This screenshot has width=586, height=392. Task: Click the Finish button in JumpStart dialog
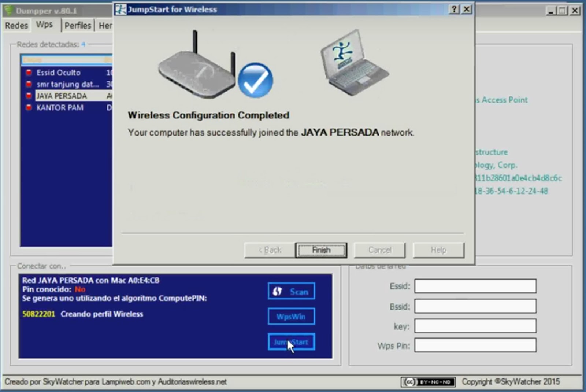321,250
